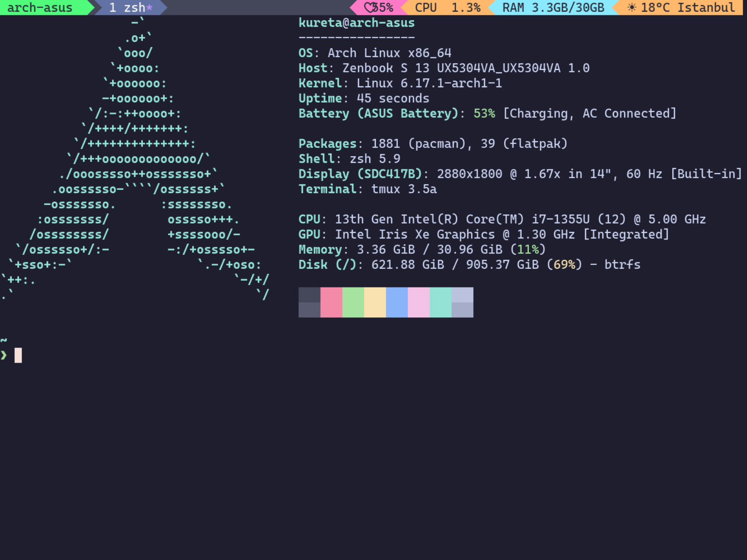Click the tilde directory indicator above prompt
The image size is (747, 560).
4,340
